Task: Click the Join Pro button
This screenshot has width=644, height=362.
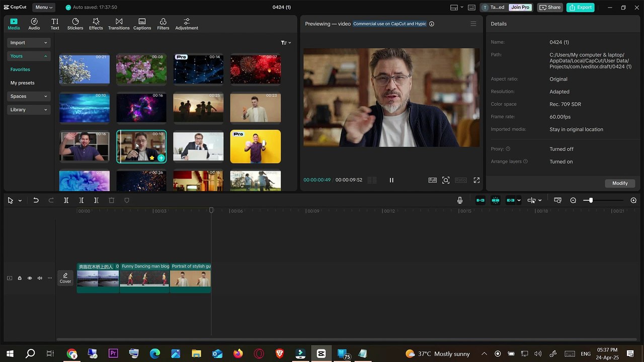Action: [x=520, y=8]
